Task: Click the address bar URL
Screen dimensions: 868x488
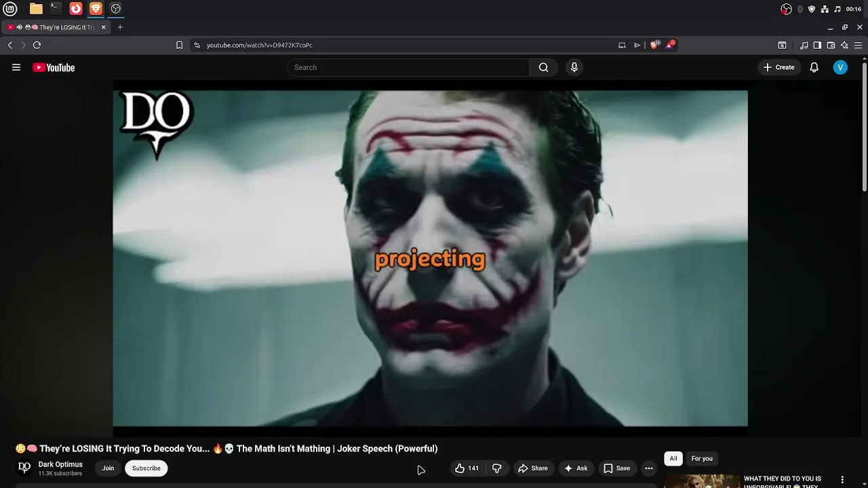Action: click(260, 45)
